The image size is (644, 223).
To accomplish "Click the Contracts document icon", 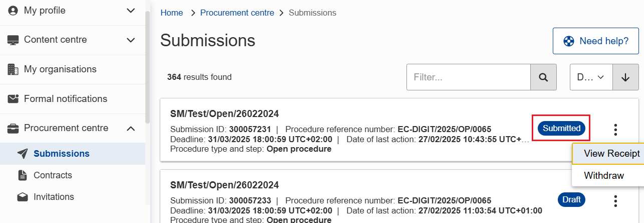I will point(22,175).
